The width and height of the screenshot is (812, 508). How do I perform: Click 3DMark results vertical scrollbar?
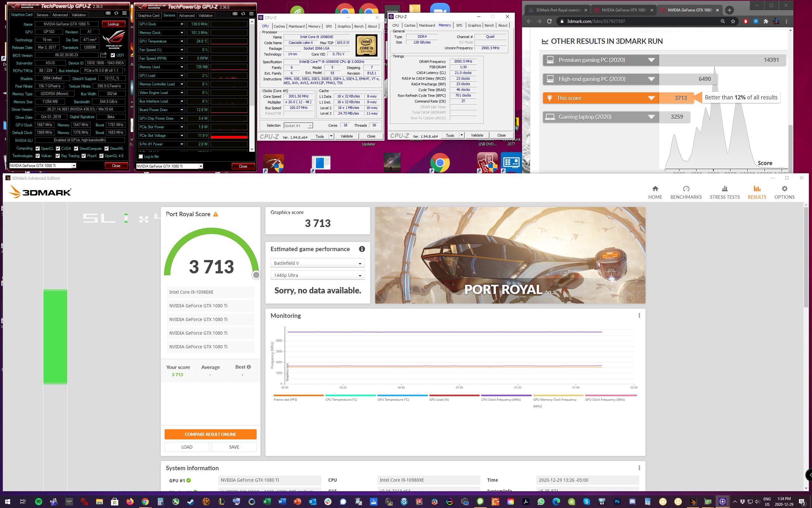click(x=806, y=257)
